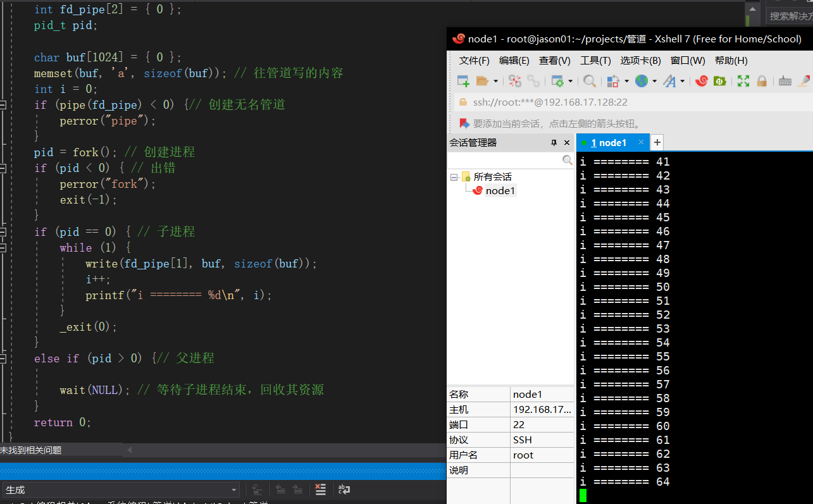This screenshot has height=504, width=813.
Task: Collapse the 'else if (pid > 0)' code block
Action: [3, 359]
